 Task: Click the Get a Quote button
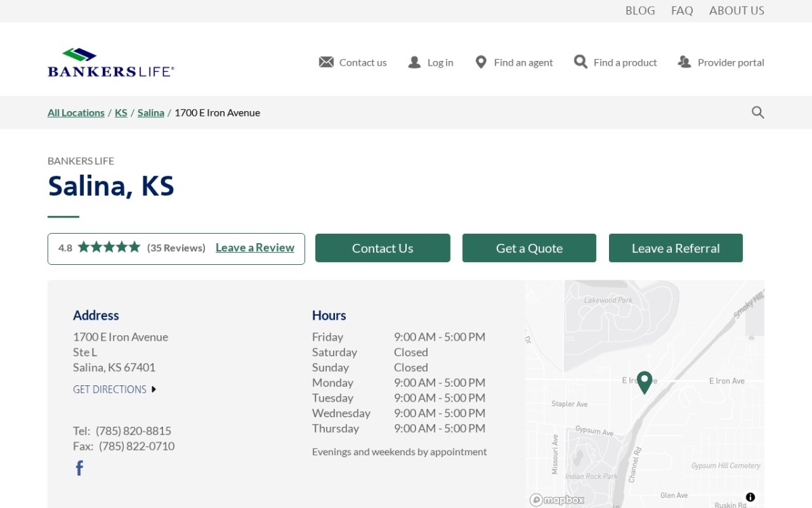[529, 248]
